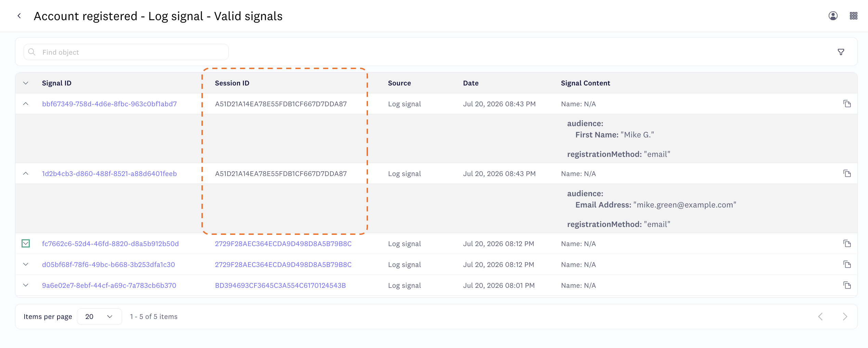868x348 pixels.
Task: Click Log signal source in 9a6e02e7 row
Action: [x=404, y=285]
